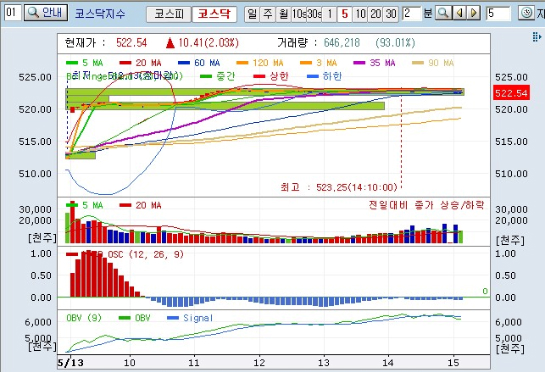Click the blue Signal legend entry
This screenshot has height=372, width=545.
[x=190, y=318]
